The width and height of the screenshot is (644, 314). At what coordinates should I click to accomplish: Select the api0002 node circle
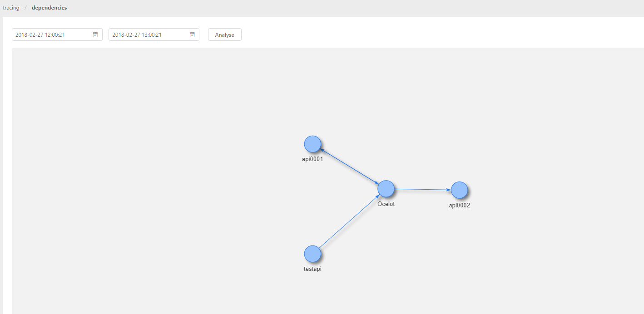(459, 190)
